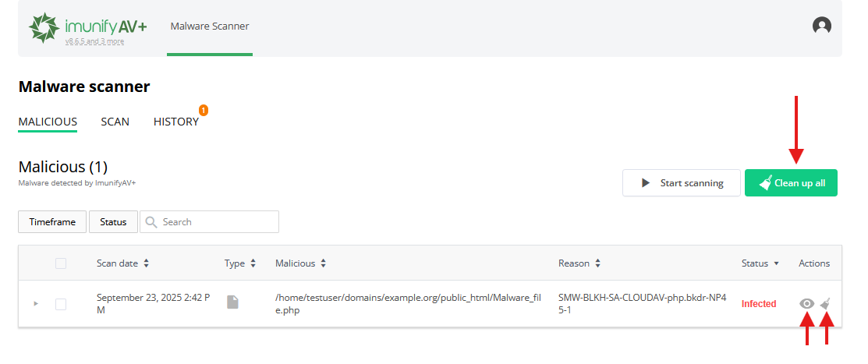Open the user account profile icon
This screenshot has height=364, width=868.
click(x=821, y=26)
